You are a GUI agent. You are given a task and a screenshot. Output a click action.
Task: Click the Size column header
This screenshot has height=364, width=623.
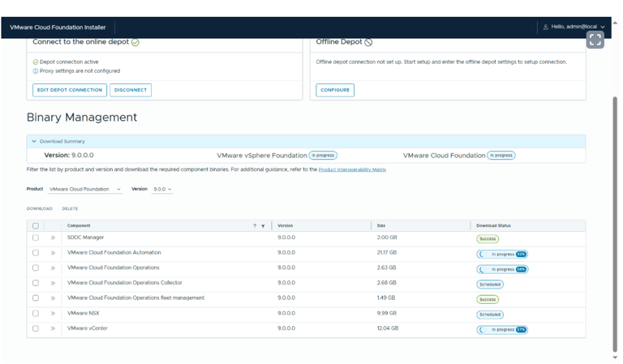click(x=381, y=226)
